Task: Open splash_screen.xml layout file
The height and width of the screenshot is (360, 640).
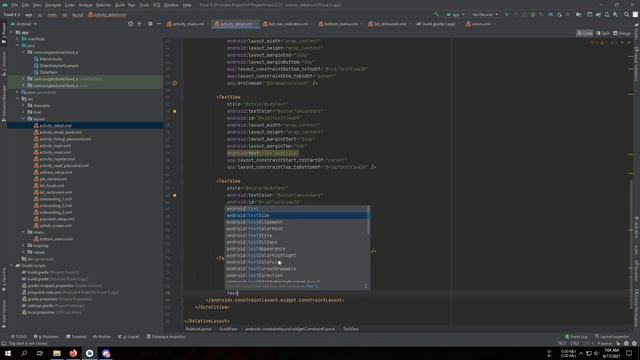Action: click(x=55, y=226)
